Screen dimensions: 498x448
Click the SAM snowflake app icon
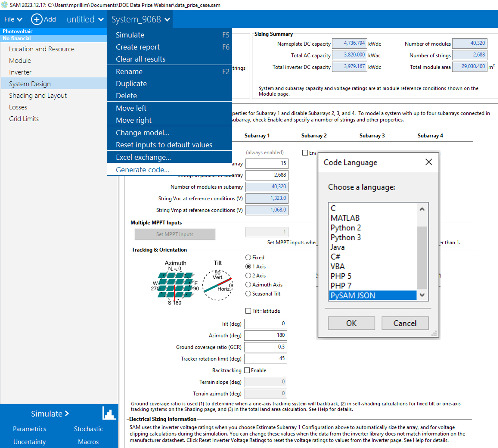tap(4, 5)
